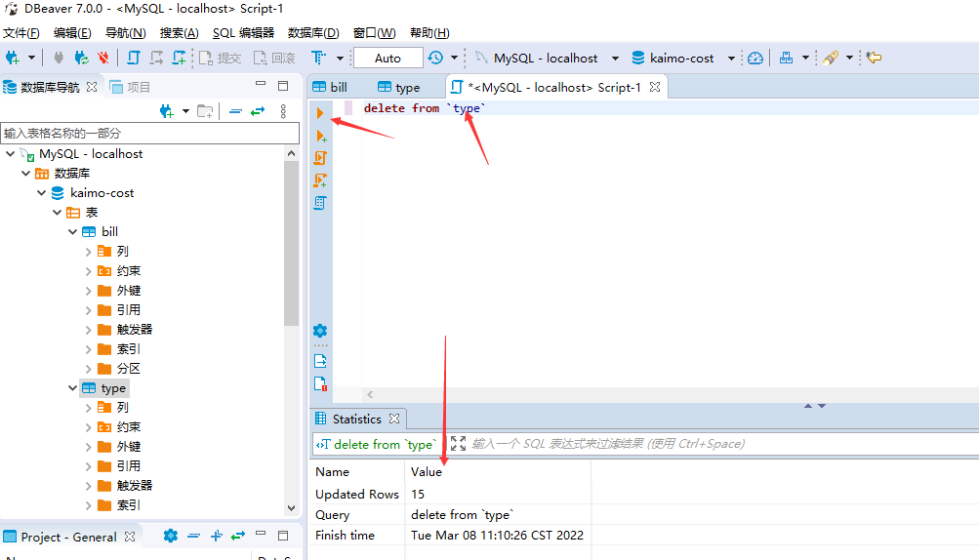Execute SQL statement with the orange play icon
Image resolution: width=979 pixels, height=560 pixels.
click(x=320, y=113)
